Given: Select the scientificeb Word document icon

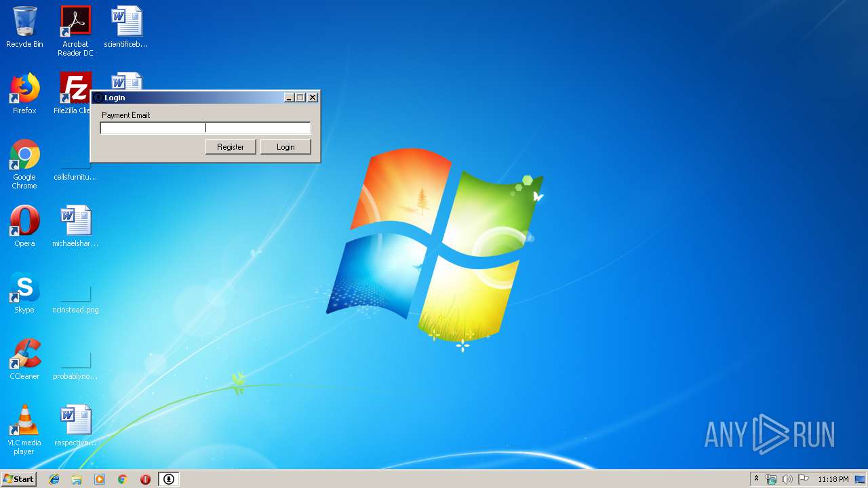Looking at the screenshot, I should pyautogui.click(x=126, y=27).
